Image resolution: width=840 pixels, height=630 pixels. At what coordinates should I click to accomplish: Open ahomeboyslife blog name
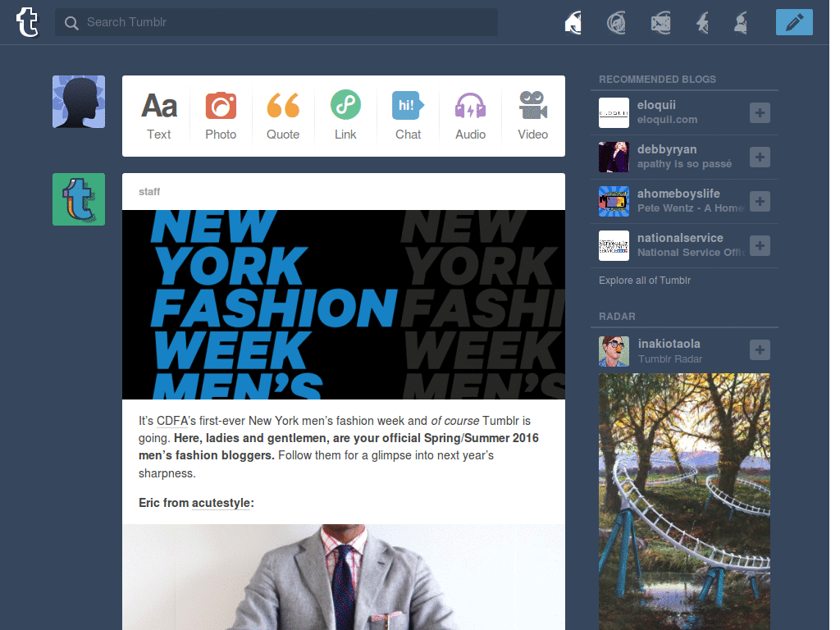[x=678, y=194]
